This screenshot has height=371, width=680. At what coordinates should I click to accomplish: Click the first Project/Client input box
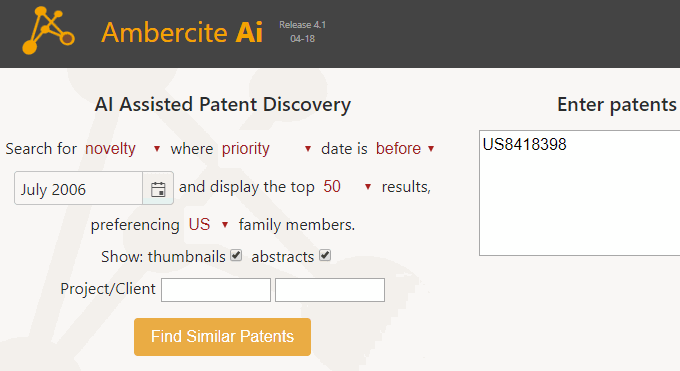click(x=216, y=290)
